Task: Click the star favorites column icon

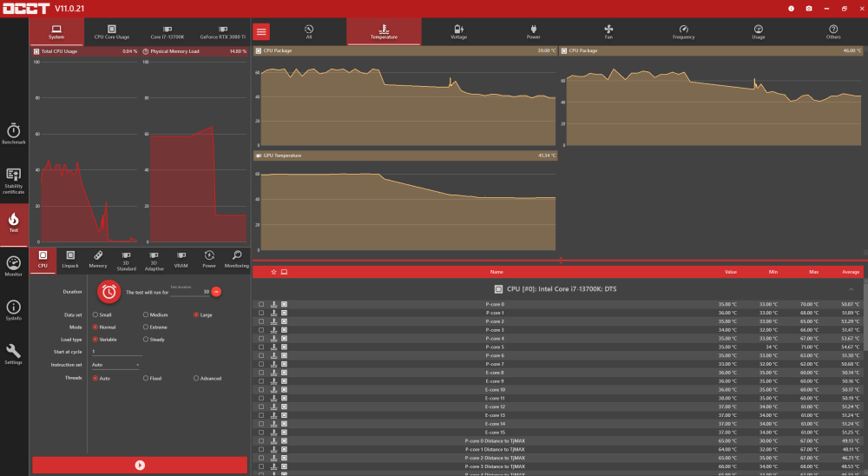Action: [x=273, y=272]
